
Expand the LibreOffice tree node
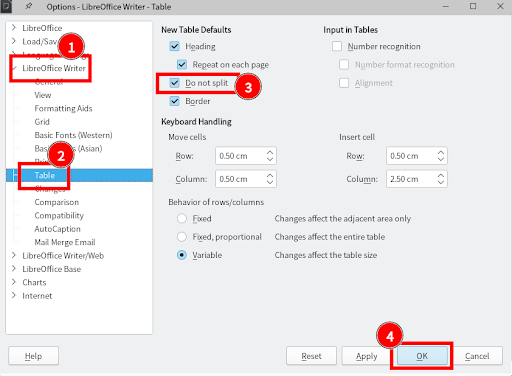(x=14, y=28)
